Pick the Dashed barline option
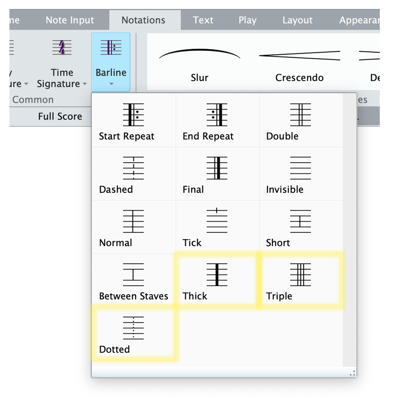Image resolution: width=400 pixels, height=401 pixels. tap(134, 174)
